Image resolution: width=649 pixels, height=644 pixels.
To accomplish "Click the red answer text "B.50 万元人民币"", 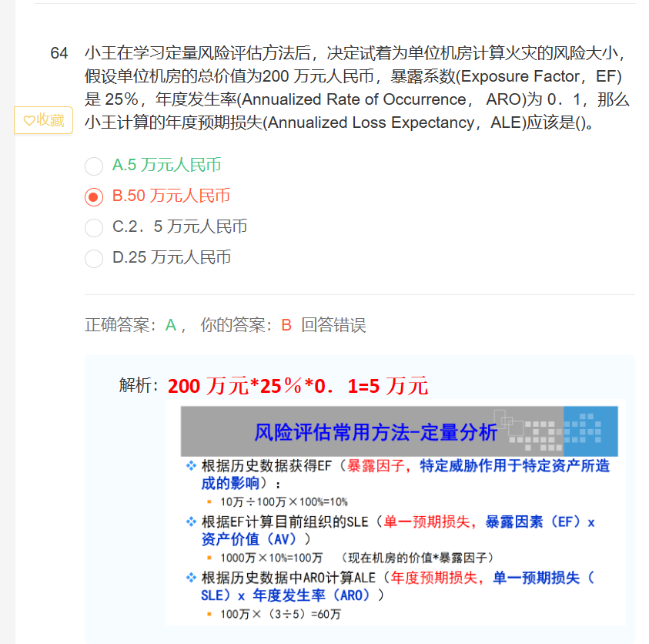I will point(171,196).
